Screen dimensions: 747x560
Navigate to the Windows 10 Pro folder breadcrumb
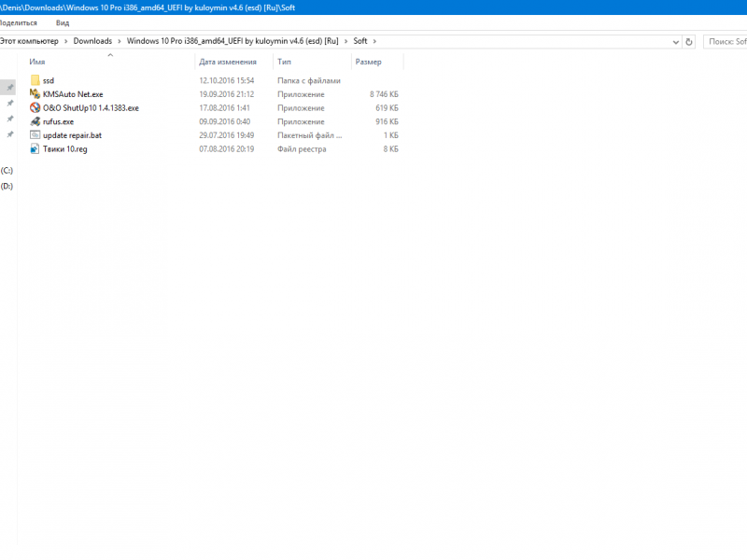click(233, 41)
